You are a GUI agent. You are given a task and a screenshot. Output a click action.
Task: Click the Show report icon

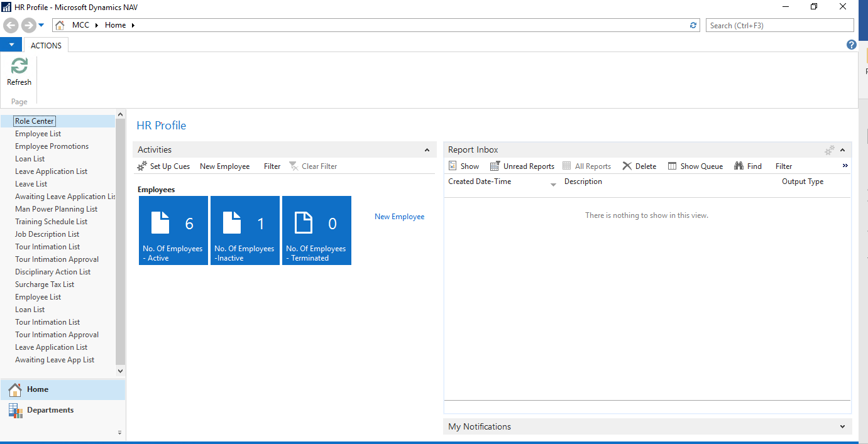coord(453,166)
